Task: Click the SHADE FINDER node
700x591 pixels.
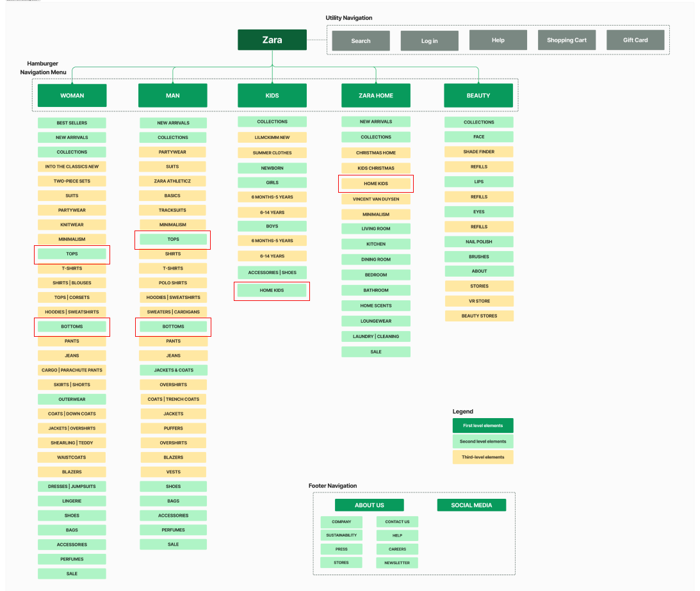Action: [478, 152]
